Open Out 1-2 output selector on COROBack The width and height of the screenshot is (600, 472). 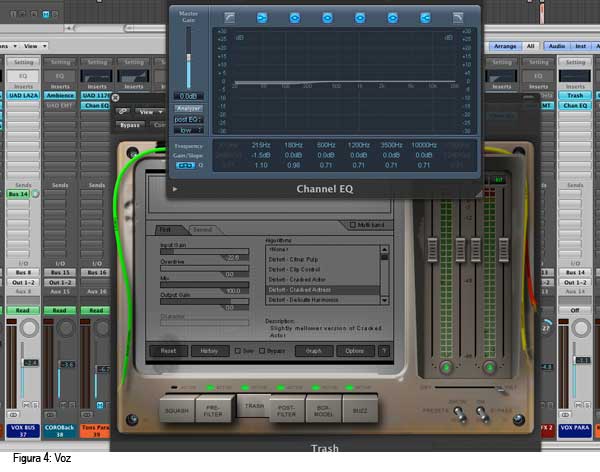tap(60, 283)
